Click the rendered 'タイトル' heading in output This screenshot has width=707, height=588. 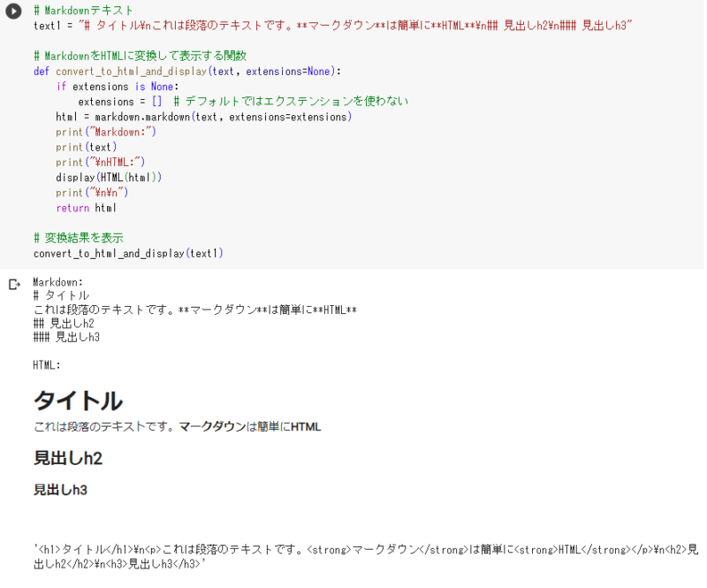78,401
